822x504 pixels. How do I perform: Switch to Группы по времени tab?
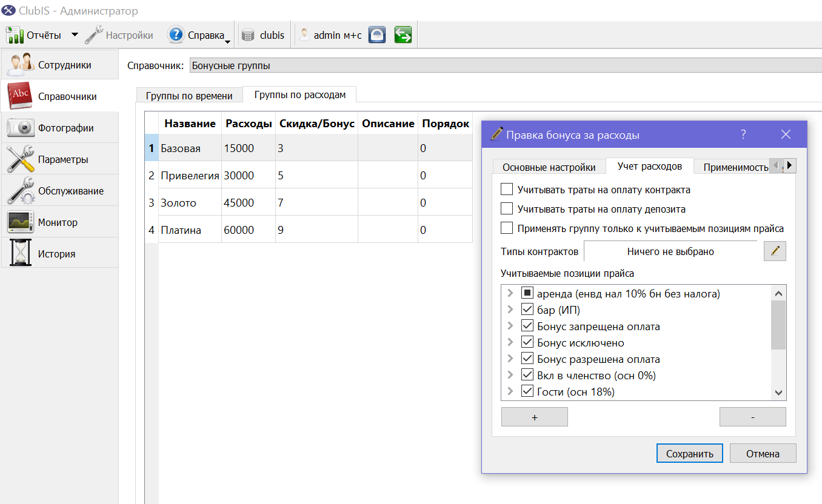(x=189, y=96)
